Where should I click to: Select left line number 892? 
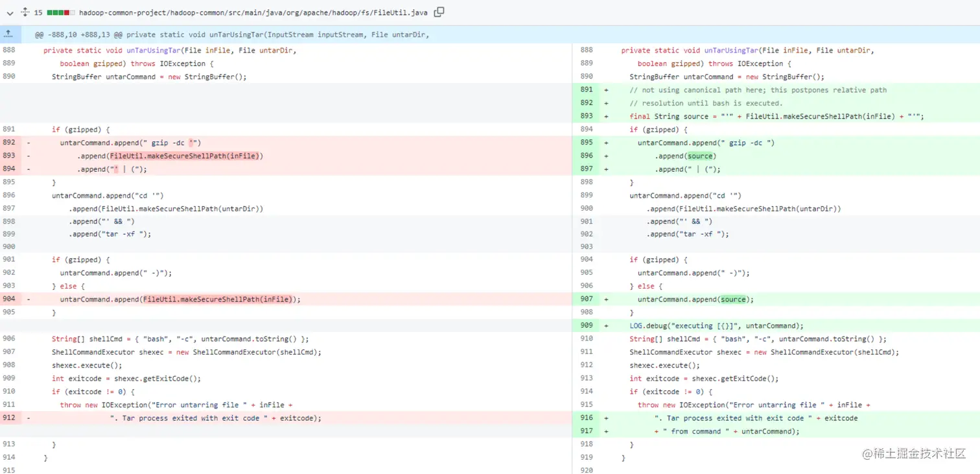9,143
